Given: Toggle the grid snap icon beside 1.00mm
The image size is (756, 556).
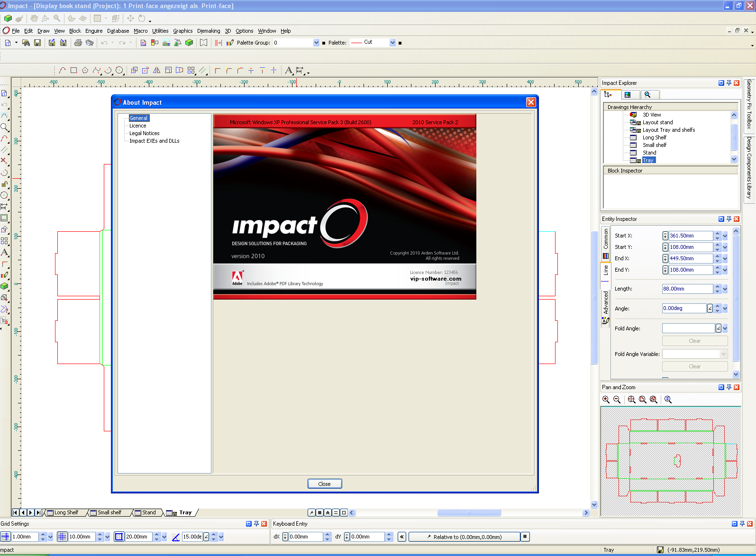Looking at the screenshot, I should [x=5, y=537].
